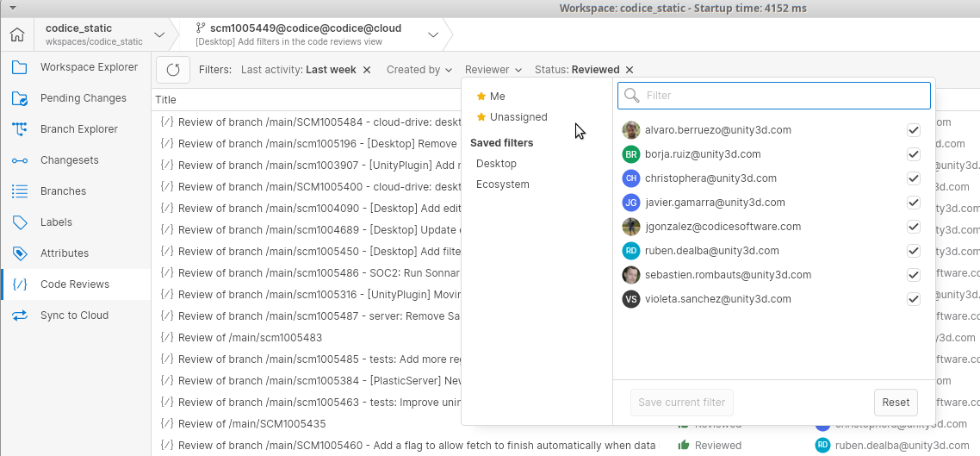Image resolution: width=980 pixels, height=456 pixels.
Task: Click the thumbs-up icon in SCM1005460 row
Action: click(x=684, y=446)
